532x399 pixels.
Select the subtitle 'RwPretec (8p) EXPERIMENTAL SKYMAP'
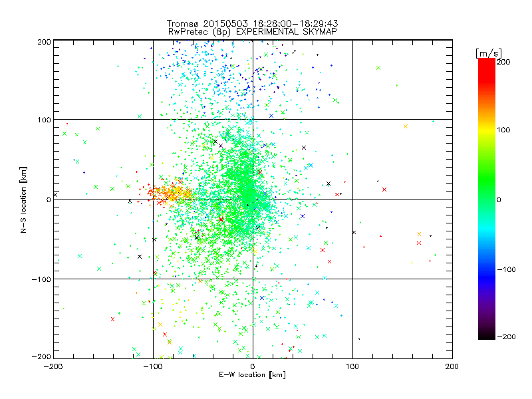(253, 31)
